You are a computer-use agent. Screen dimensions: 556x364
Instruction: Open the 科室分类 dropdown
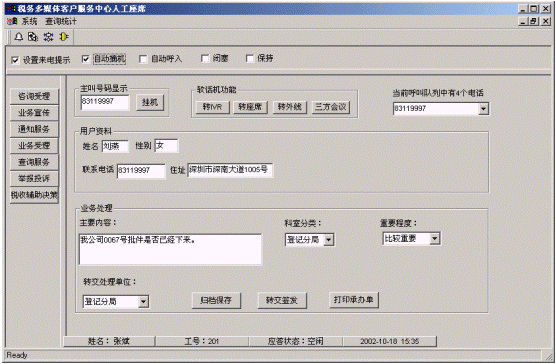(329, 240)
